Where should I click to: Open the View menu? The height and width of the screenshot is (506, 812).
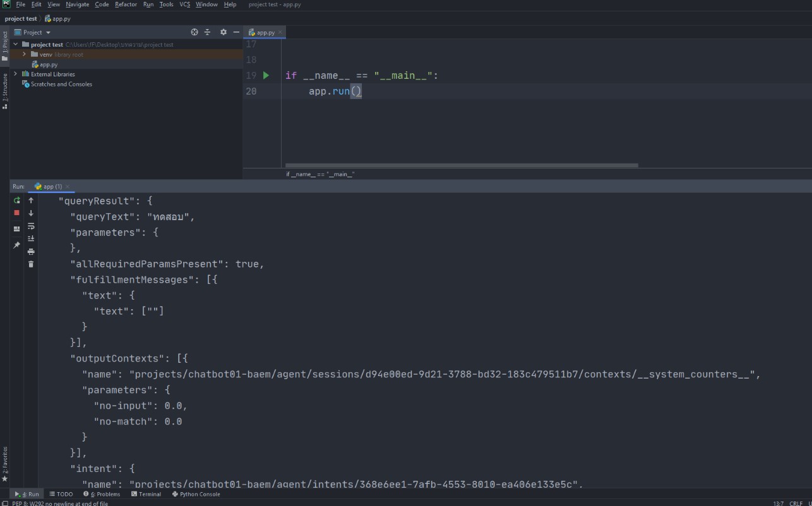coord(54,4)
